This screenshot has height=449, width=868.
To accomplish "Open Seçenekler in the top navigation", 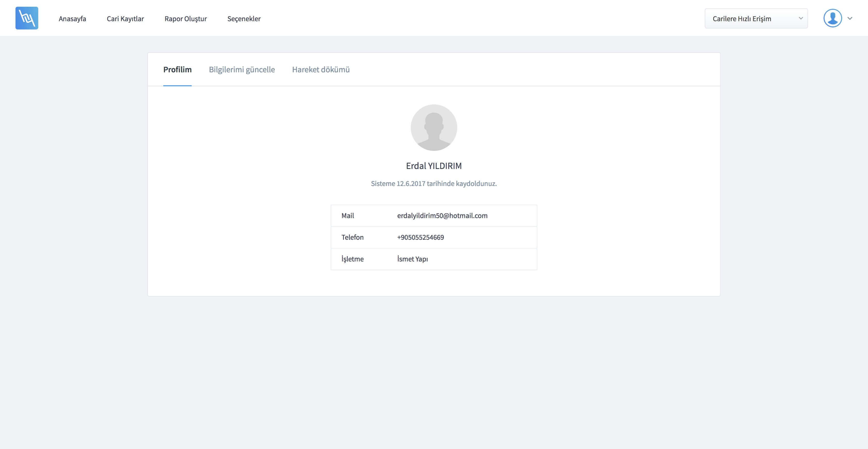I will [244, 19].
